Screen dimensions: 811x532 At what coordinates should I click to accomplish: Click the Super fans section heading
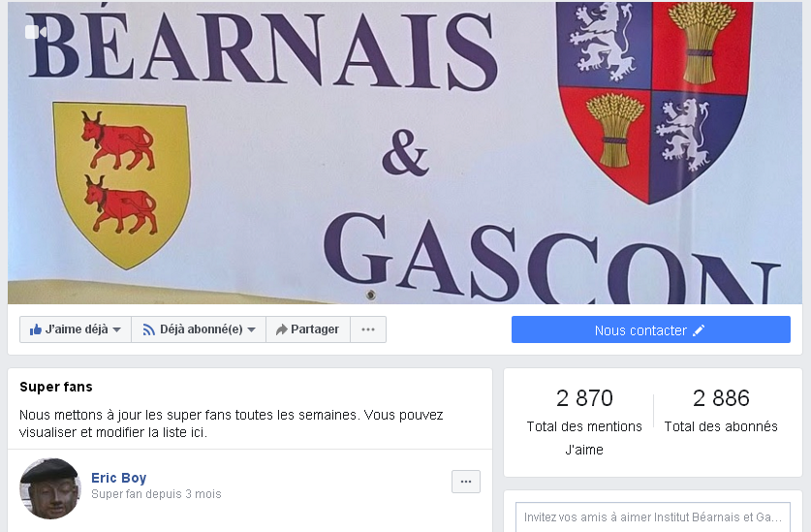(x=56, y=387)
